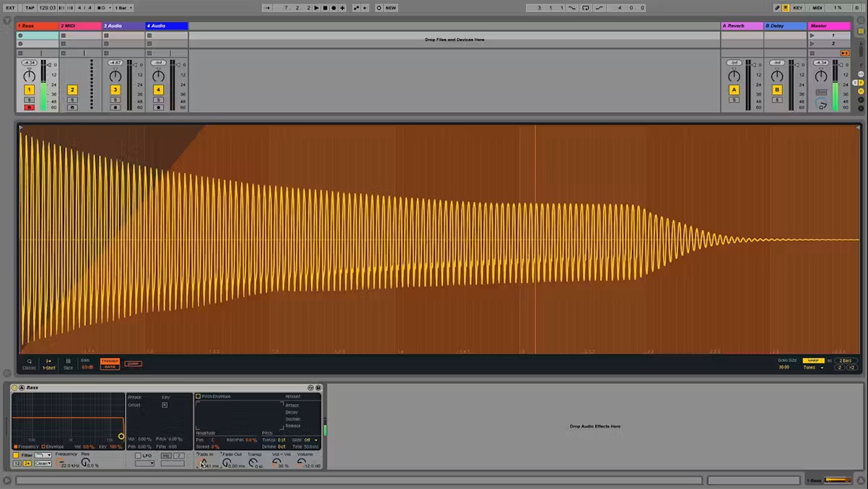The height and width of the screenshot is (489, 868).
Task: Open the filter Clean circuit dropdown
Action: tap(43, 463)
